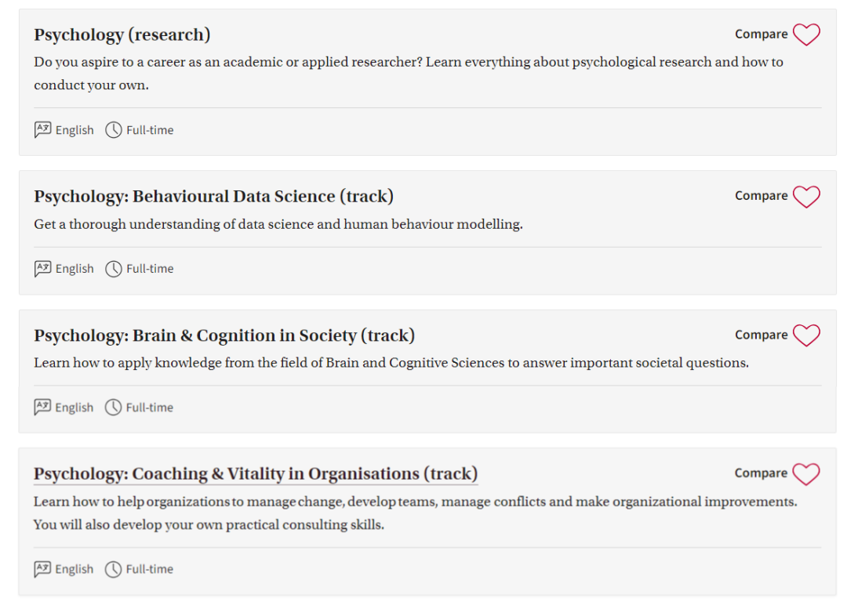The width and height of the screenshot is (847, 616).
Task: Click Full-time label in Brain & Cognition card
Action: click(150, 408)
